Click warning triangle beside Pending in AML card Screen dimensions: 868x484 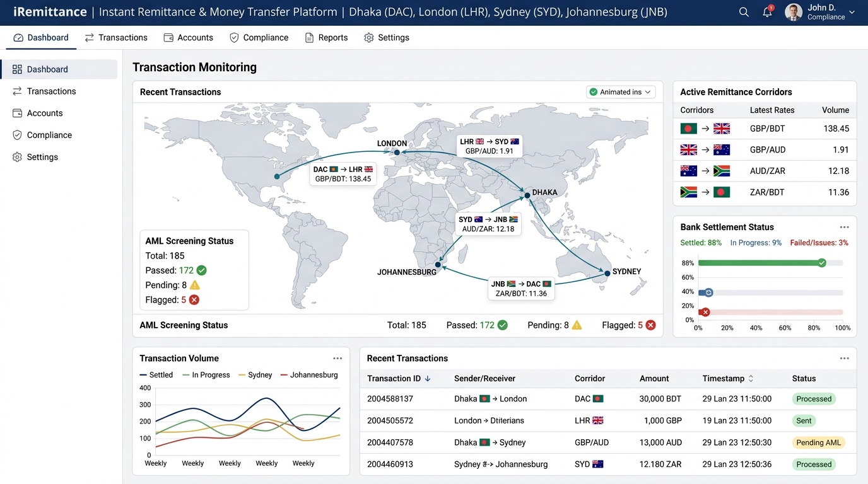pyautogui.click(x=194, y=285)
